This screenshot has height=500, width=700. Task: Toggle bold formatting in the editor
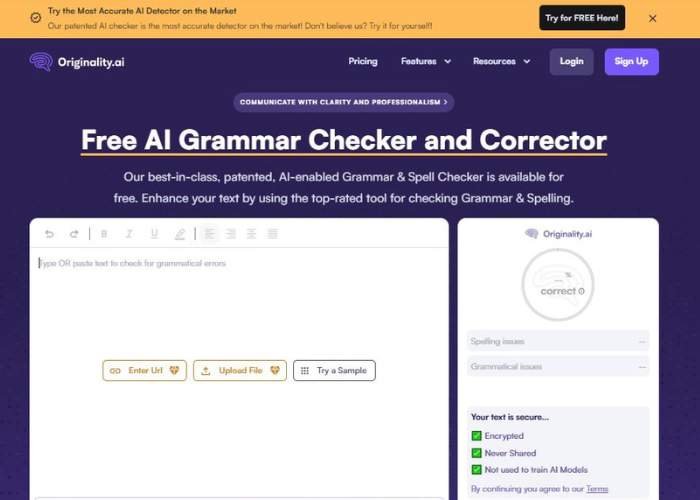point(104,234)
